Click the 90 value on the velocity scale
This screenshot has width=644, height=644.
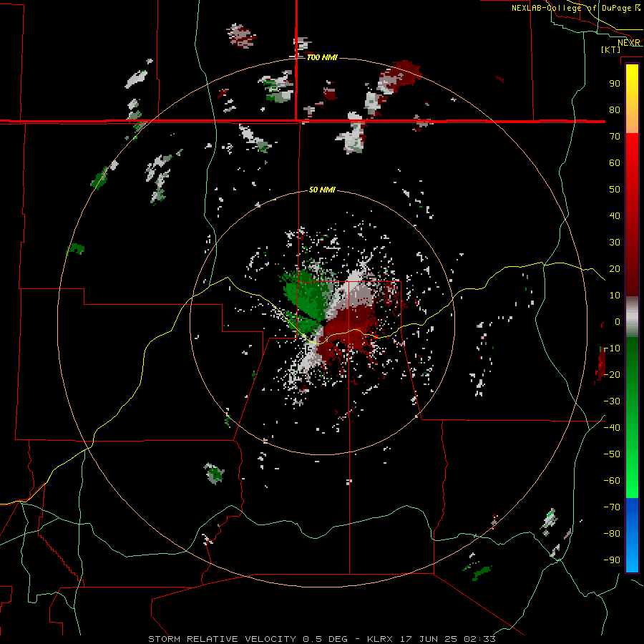[x=615, y=84]
